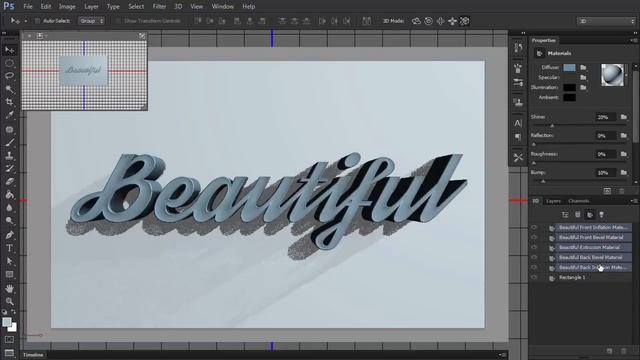Select Beautiful Extrusion Material row
This screenshot has height=360, width=640.
[x=593, y=247]
